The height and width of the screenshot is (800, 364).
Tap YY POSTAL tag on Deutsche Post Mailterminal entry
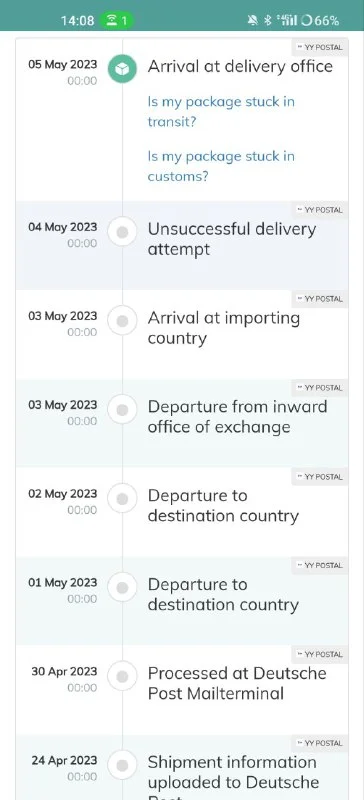click(320, 654)
